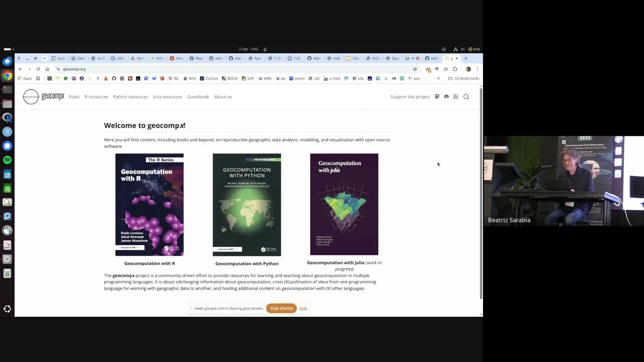Click the Geocomputation with Python book cover

[x=247, y=205]
